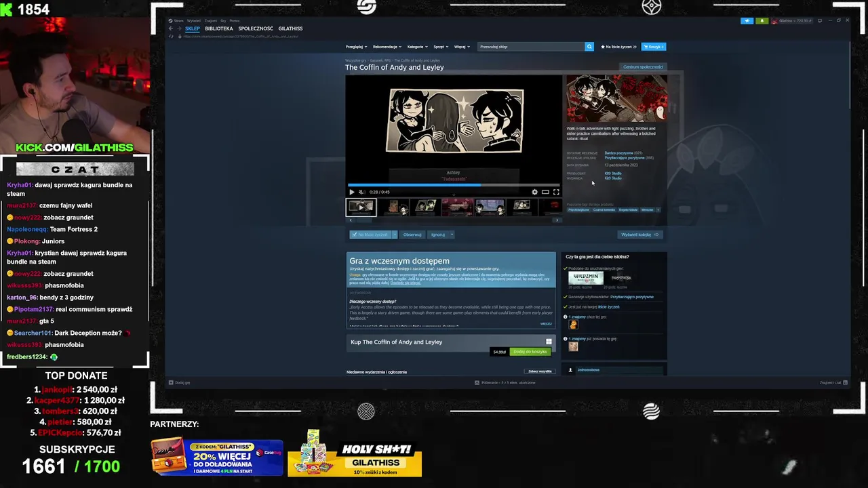Toggle the Na liście życzeń checkbox button
Viewport: 868px width, 488px height.
(x=370, y=235)
